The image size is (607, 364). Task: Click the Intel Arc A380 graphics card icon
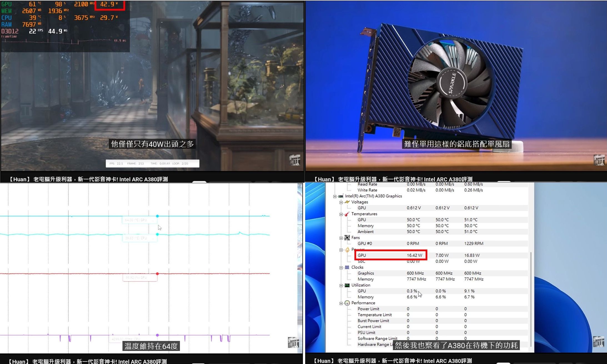pyautogui.click(x=341, y=196)
